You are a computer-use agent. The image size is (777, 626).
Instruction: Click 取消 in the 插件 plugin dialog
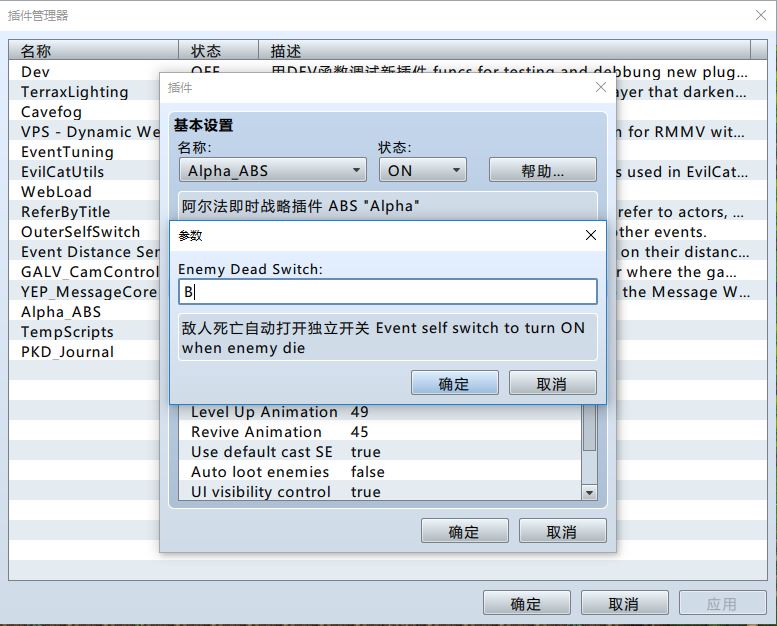(562, 531)
